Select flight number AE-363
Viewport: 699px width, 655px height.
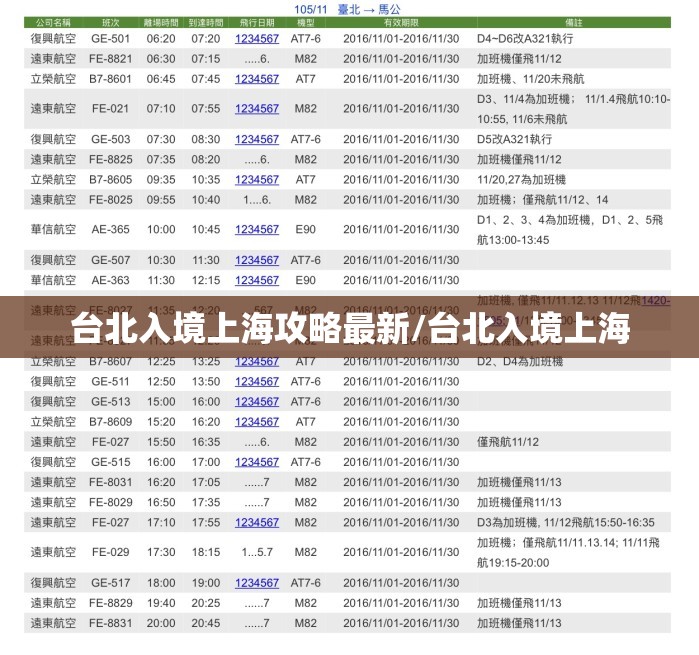[x=111, y=280]
